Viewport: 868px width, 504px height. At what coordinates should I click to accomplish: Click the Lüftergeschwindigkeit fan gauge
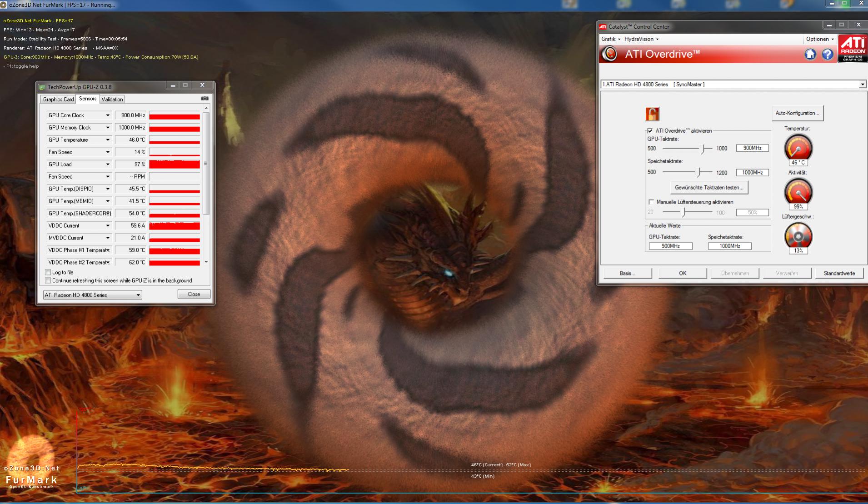coord(798,235)
